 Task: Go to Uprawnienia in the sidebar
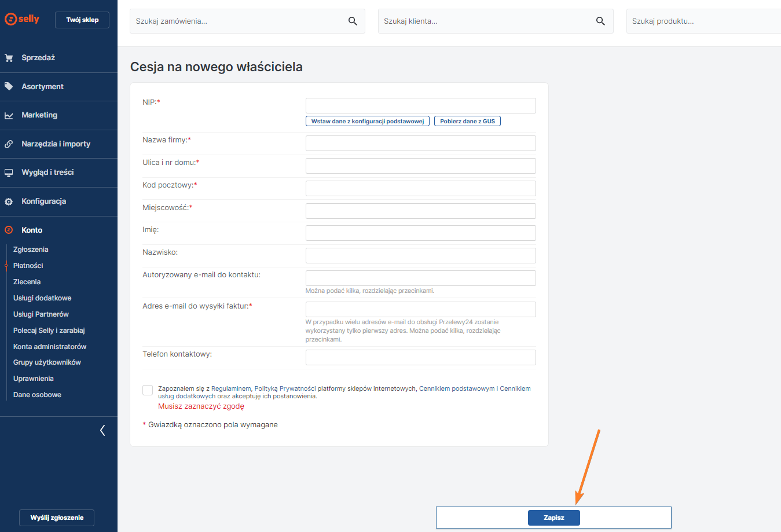[x=34, y=379]
